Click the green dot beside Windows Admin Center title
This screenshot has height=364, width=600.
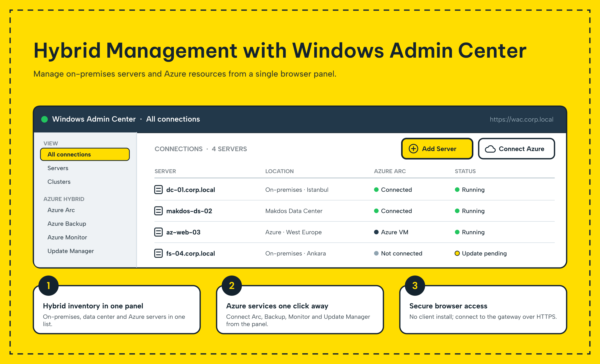tap(44, 119)
